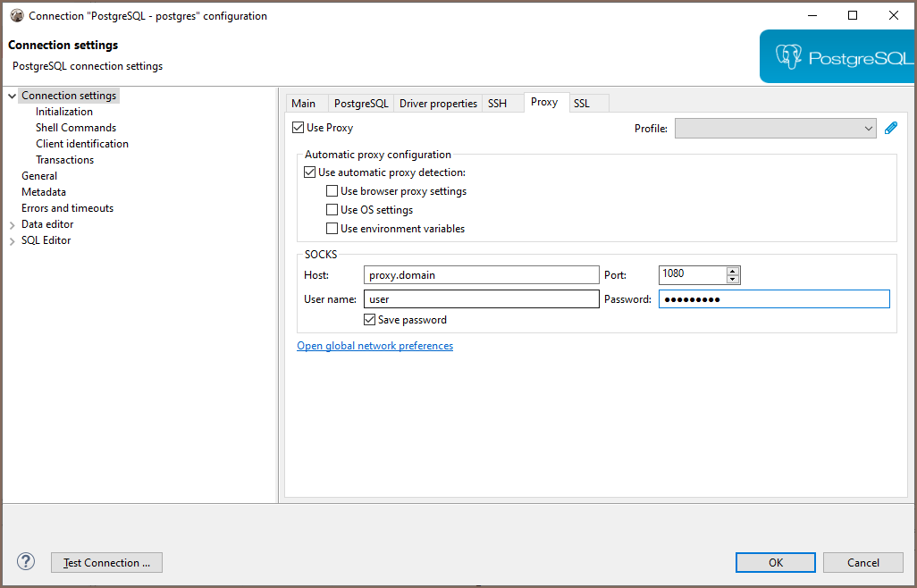Viewport: 917px width, 588px height.
Task: Select Connection settings in the tree
Action: pos(69,96)
